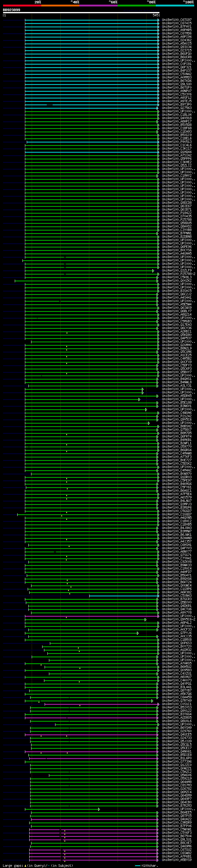Click the green alignment bar of UniRef100_Q00ZK2
The image size is (197, 868).
tap(86, 280)
